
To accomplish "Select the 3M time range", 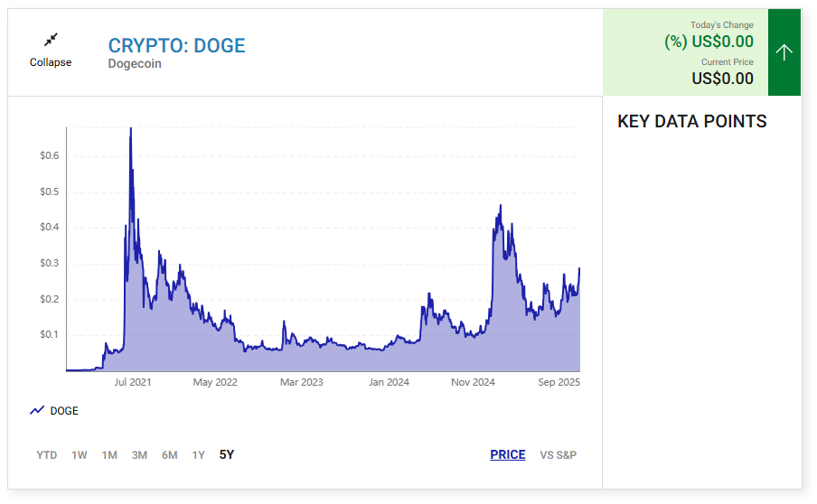I will click(139, 455).
